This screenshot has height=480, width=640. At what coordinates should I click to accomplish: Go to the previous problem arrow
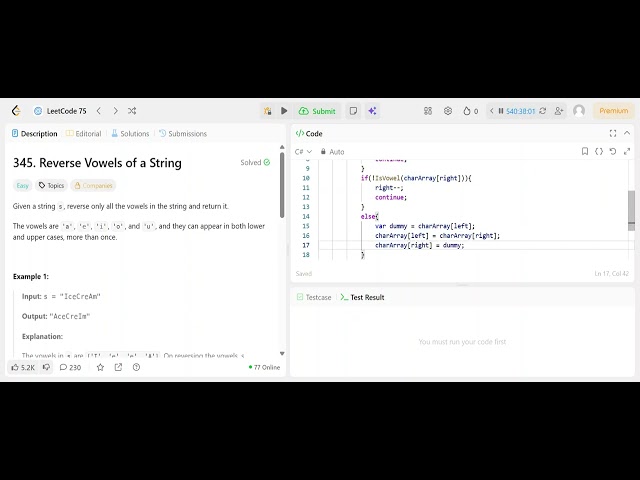point(99,111)
